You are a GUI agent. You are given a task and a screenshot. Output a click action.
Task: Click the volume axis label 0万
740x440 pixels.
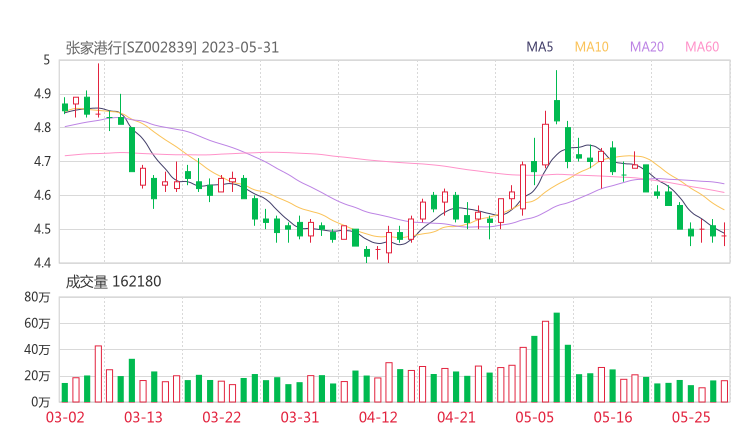(41, 402)
